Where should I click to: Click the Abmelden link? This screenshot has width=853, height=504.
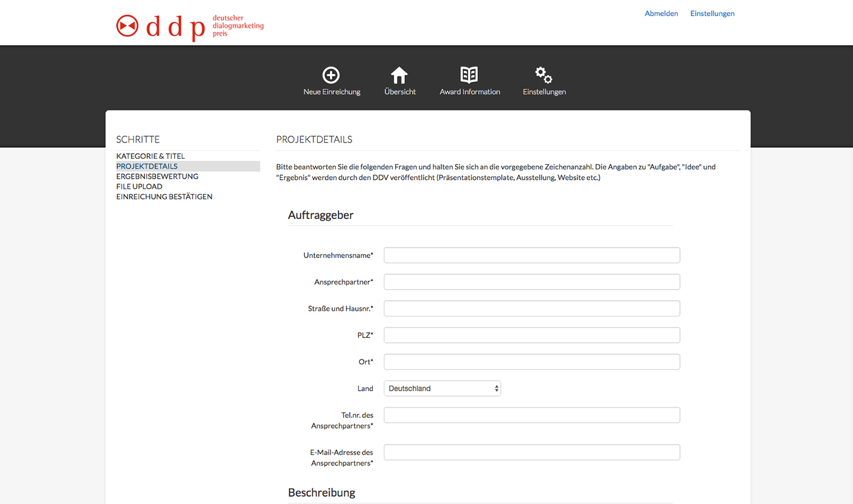[x=661, y=13]
